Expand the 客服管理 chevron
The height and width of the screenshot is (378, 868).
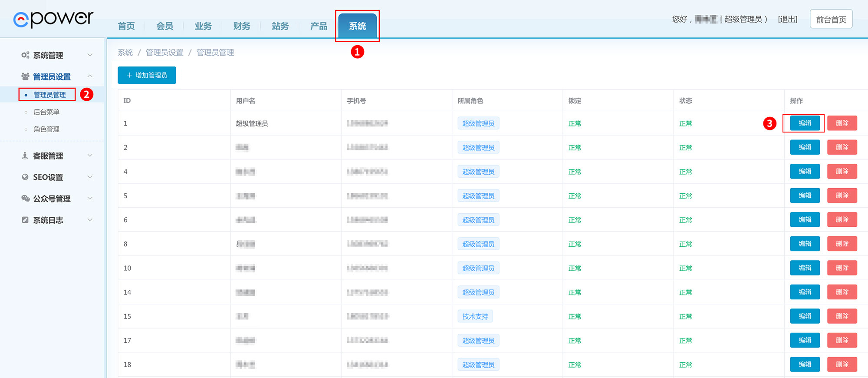pos(90,155)
